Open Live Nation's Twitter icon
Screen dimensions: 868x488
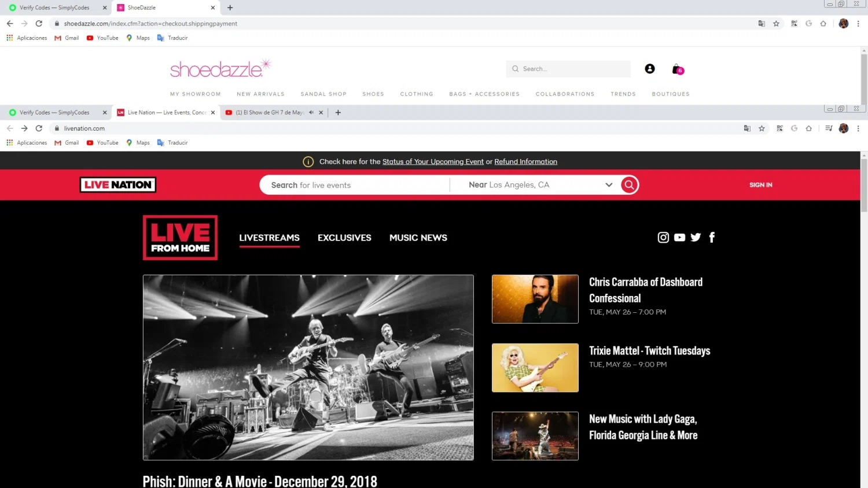(696, 238)
